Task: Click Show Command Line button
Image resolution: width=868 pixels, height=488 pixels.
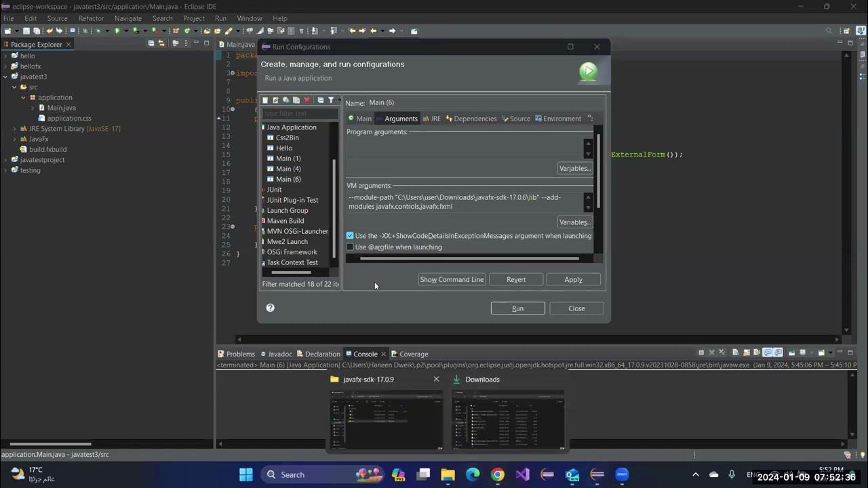Action: pos(452,279)
